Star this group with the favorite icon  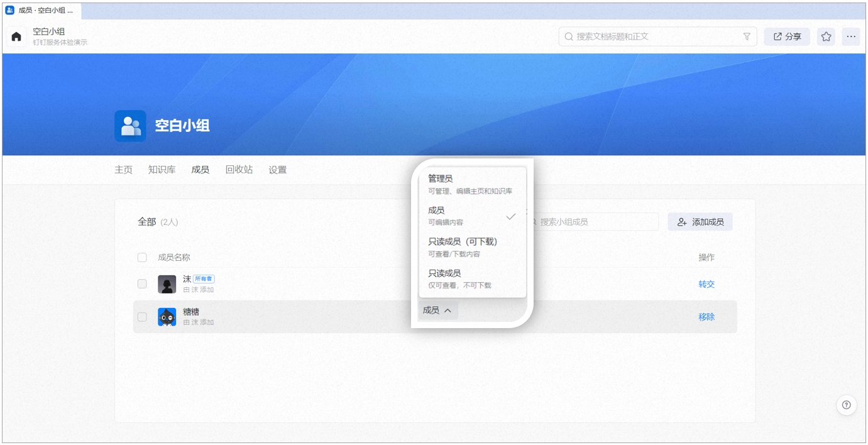pos(827,36)
